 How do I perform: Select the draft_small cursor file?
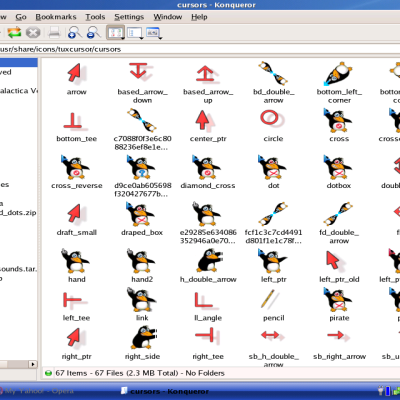(77, 220)
